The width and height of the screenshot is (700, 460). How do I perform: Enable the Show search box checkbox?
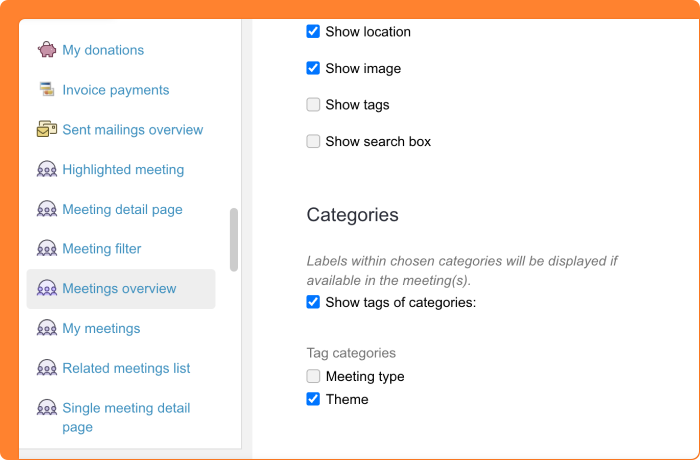click(x=313, y=141)
